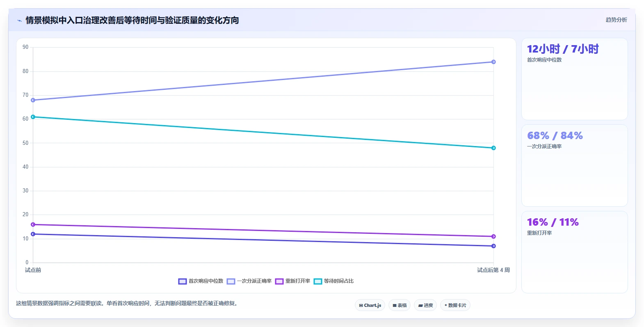Click the y-axis tick label 90
The height and width of the screenshot is (327, 644).
[25, 47]
